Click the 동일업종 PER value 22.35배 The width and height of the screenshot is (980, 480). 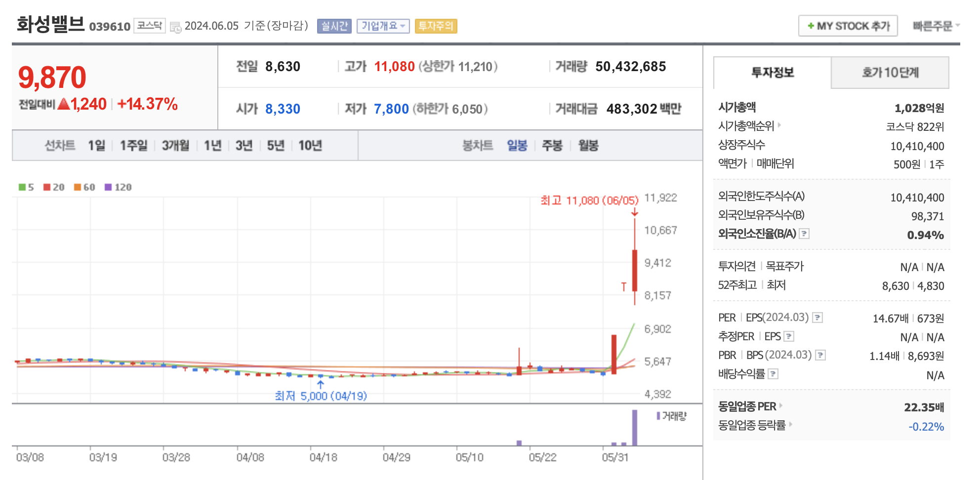coord(924,407)
